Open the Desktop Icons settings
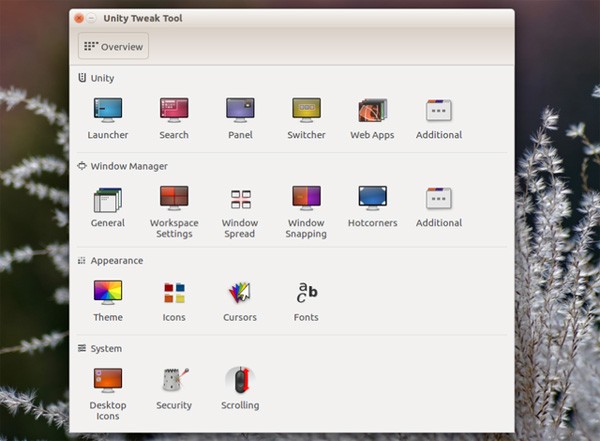 tap(108, 381)
